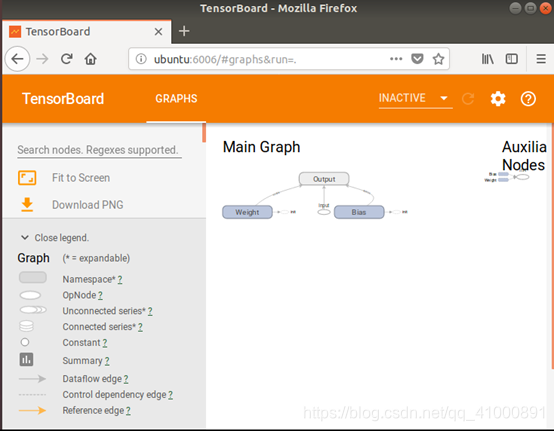This screenshot has width=554, height=431.
Task: Click the Close legend text
Action: click(x=61, y=238)
